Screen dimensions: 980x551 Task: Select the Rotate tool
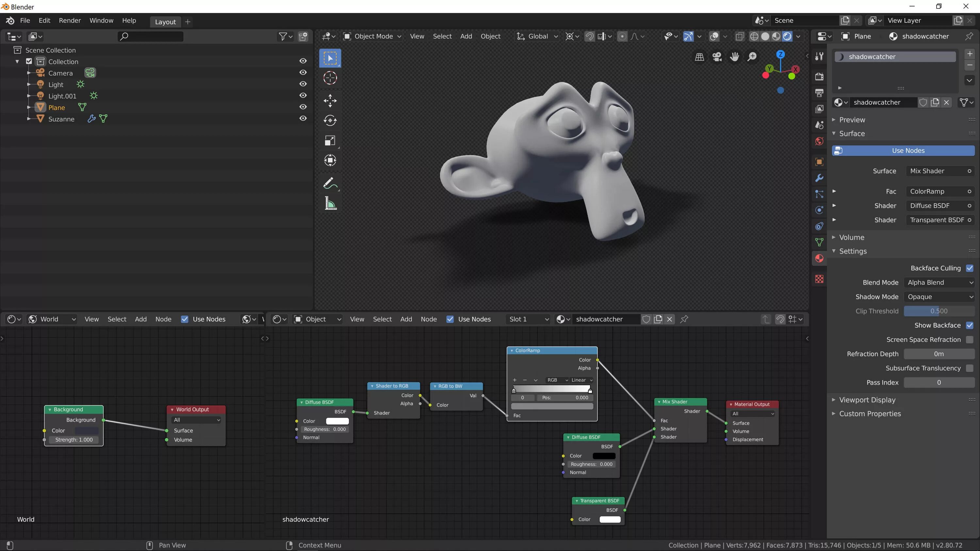click(x=330, y=120)
